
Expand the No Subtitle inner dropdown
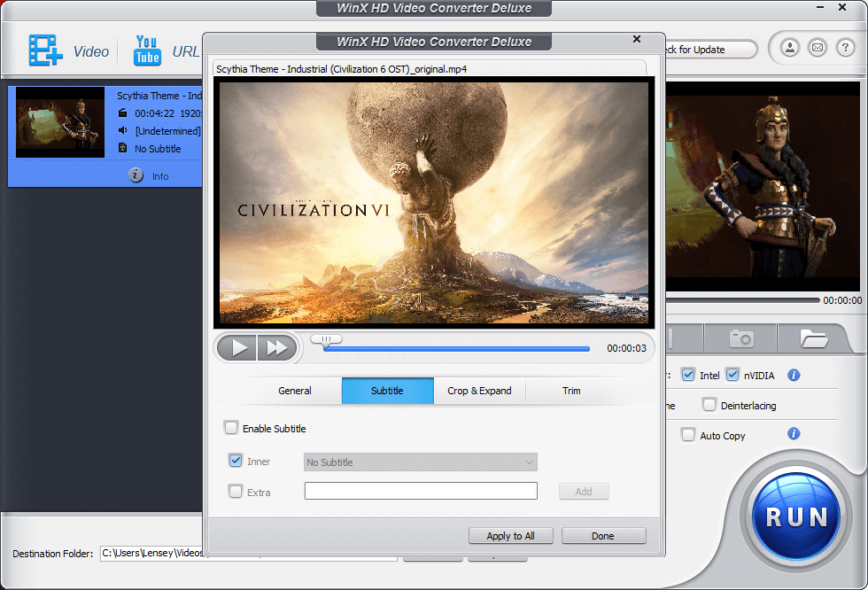(420, 462)
